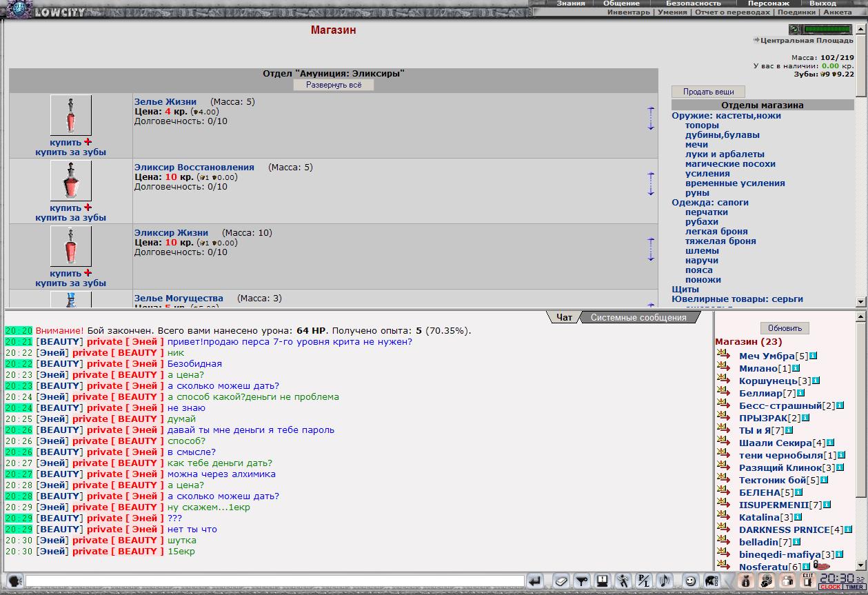This screenshot has height=595, width=868.
Task: Open Поединки submenu link
Action: pos(796,12)
